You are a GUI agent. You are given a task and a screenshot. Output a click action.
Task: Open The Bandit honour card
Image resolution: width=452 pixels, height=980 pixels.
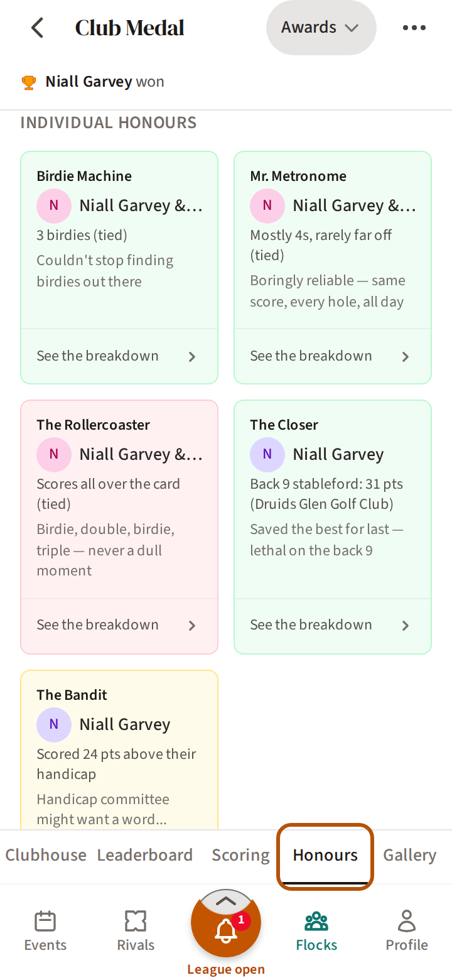click(x=119, y=751)
